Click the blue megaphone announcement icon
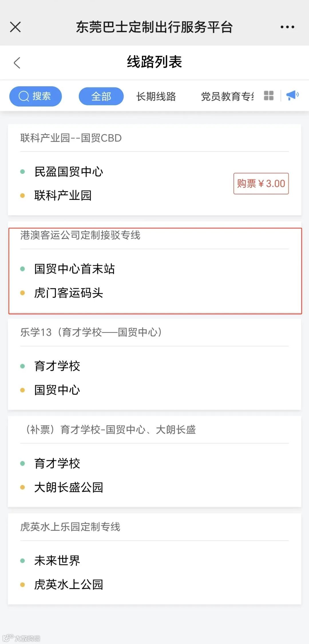The image size is (309, 644). 292,95
